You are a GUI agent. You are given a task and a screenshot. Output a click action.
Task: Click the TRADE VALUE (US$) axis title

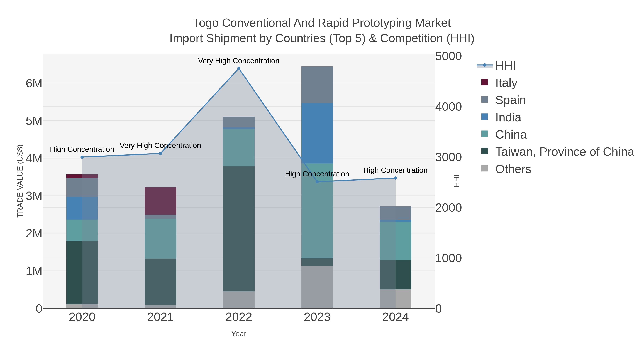[x=20, y=181]
